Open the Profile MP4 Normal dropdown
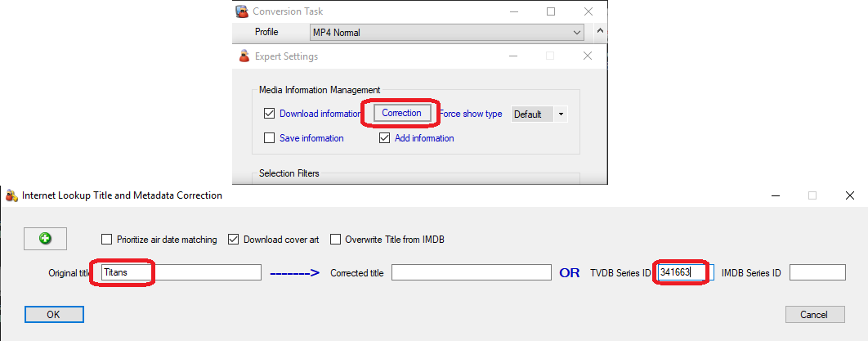Screen dimensions: 868x341 (x=446, y=33)
